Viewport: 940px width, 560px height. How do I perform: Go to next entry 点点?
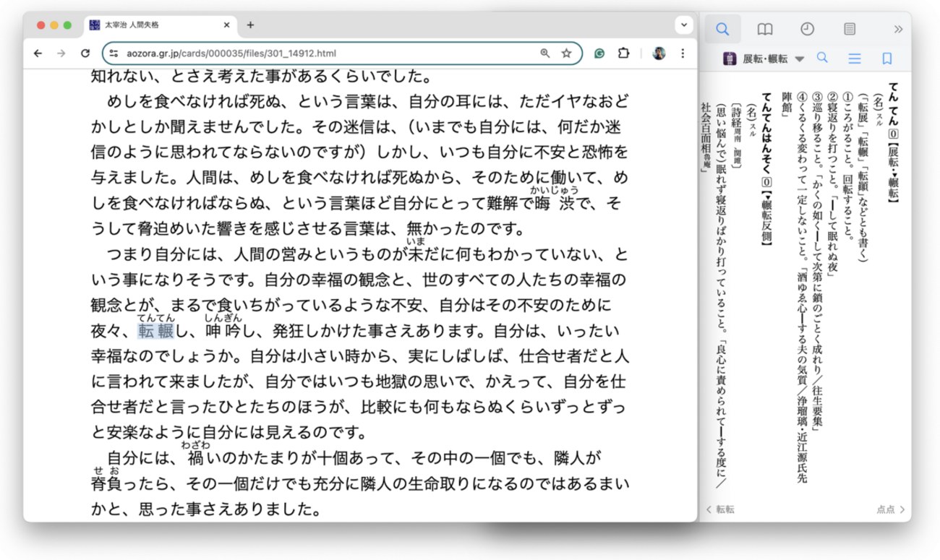(x=891, y=509)
